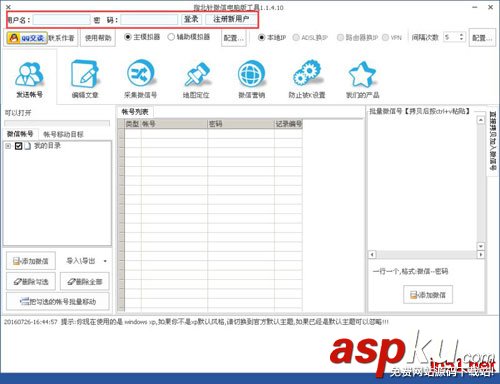Click the 使用帮助 button

(98, 38)
